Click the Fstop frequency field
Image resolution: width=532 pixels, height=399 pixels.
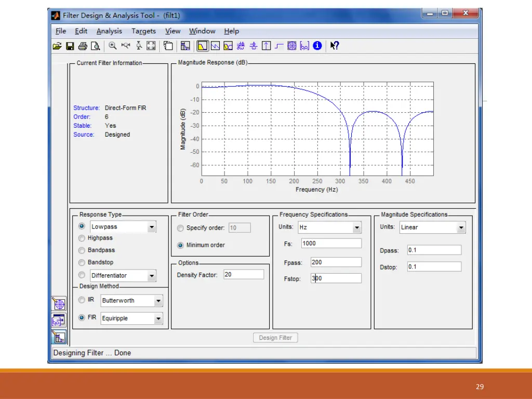coord(336,278)
